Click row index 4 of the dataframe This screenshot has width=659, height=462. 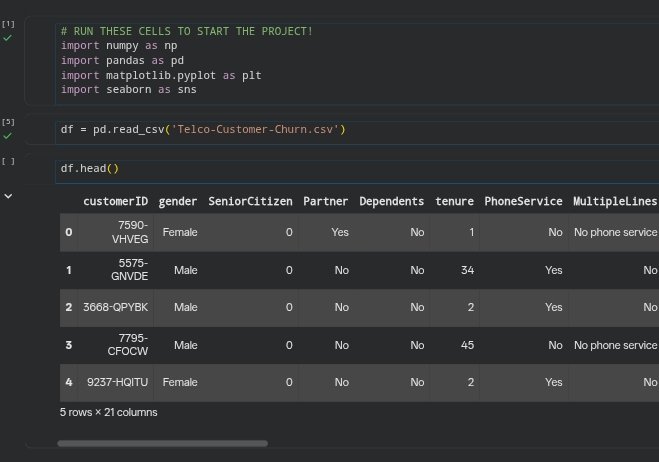coord(69,382)
